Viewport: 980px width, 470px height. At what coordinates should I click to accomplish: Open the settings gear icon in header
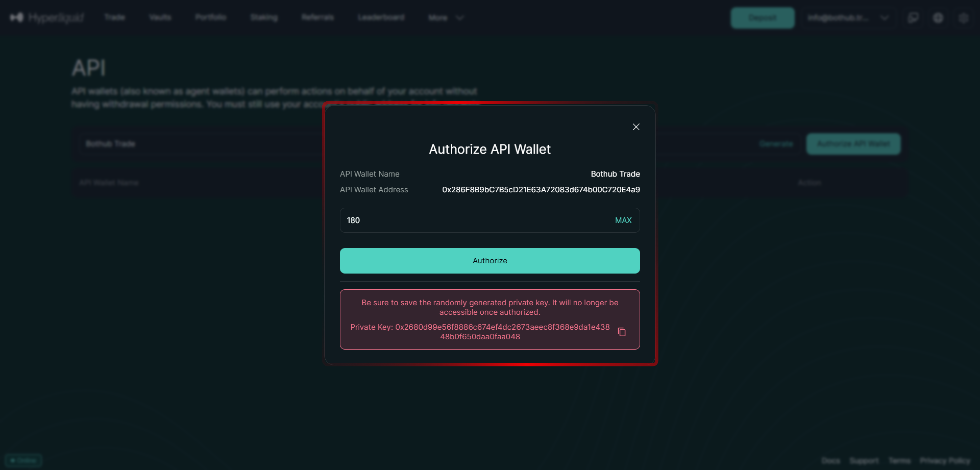point(963,18)
